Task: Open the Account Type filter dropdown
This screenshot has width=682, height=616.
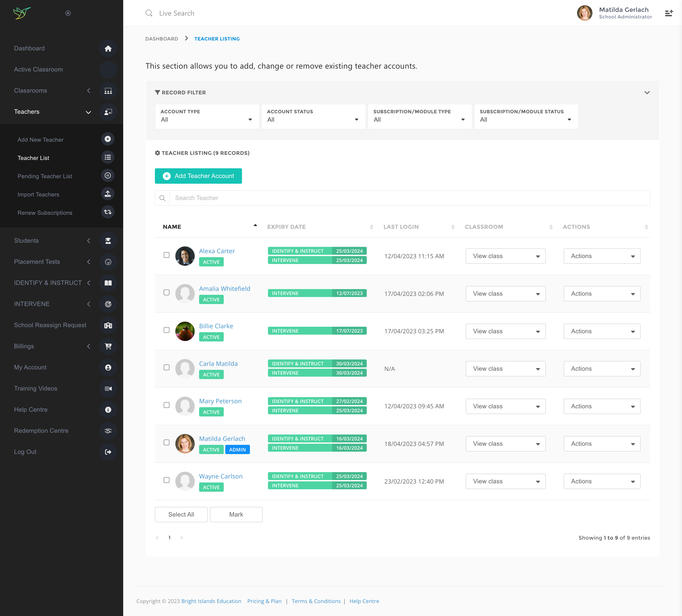Action: point(207,117)
